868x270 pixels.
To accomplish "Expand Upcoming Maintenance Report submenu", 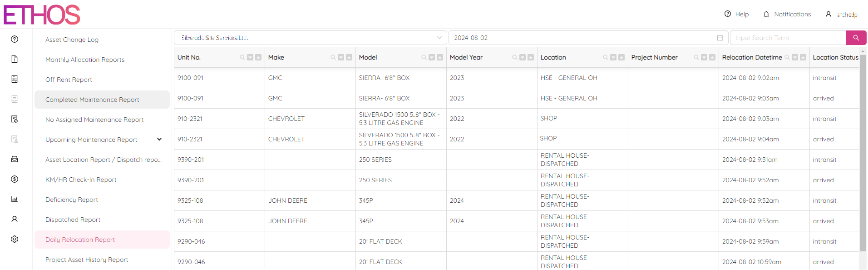I will pos(159,140).
